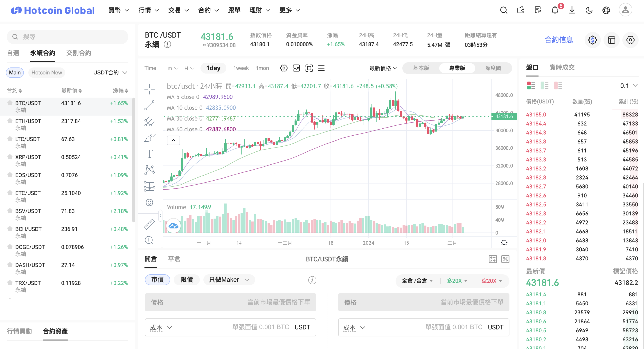Select the trend line drawing tool

(149, 105)
